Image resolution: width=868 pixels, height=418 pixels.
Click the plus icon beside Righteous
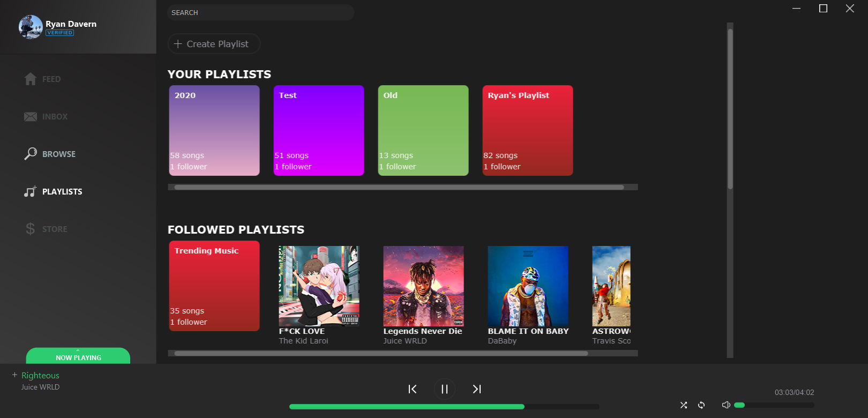[14, 375]
